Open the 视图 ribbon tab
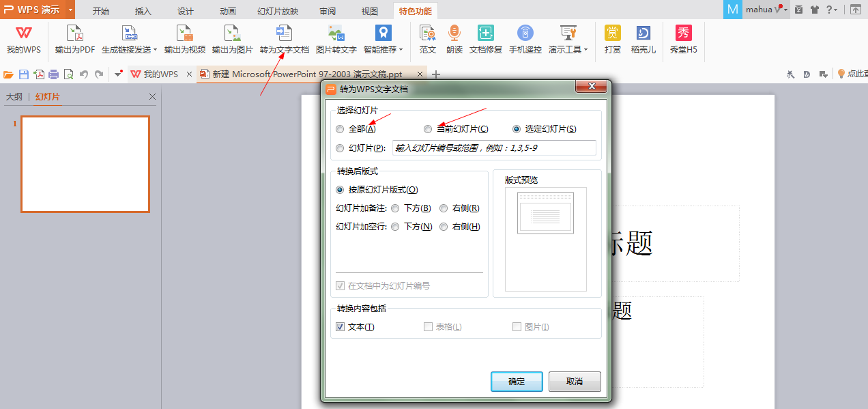 pyautogui.click(x=369, y=11)
